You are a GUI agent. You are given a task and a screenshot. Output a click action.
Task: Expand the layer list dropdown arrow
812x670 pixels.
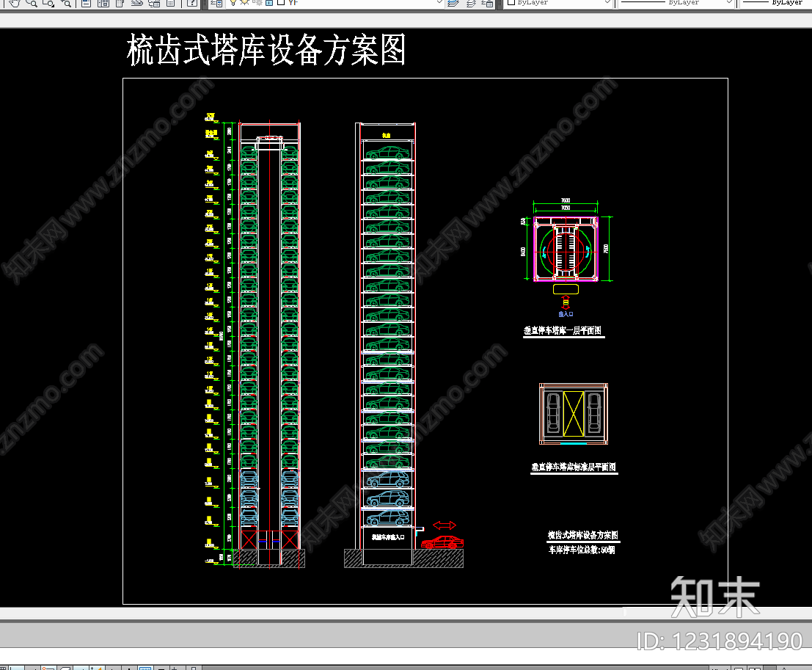(x=439, y=2)
